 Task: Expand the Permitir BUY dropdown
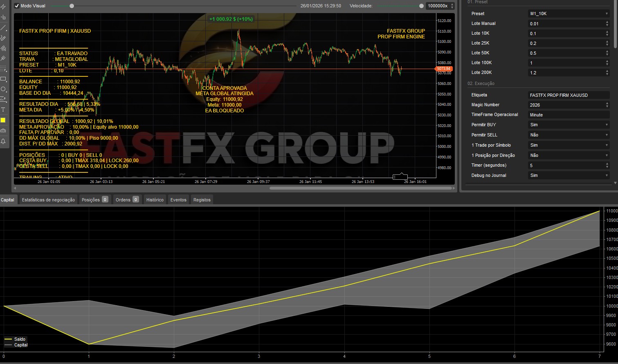[569, 125]
